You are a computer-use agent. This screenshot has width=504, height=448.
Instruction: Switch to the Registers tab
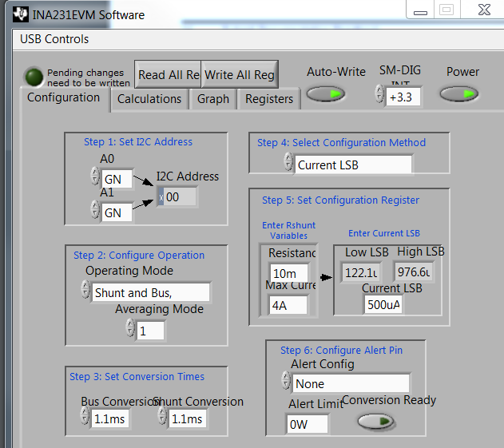[269, 99]
